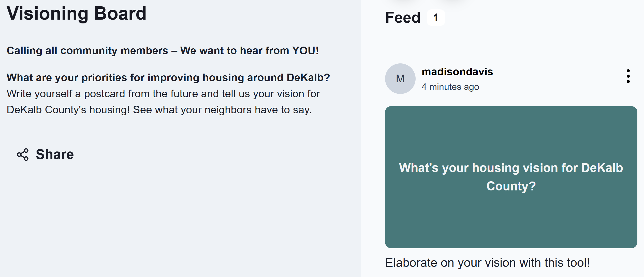Click the "4 minutes ago" timestamp
This screenshot has height=277, width=644.
[x=450, y=87]
